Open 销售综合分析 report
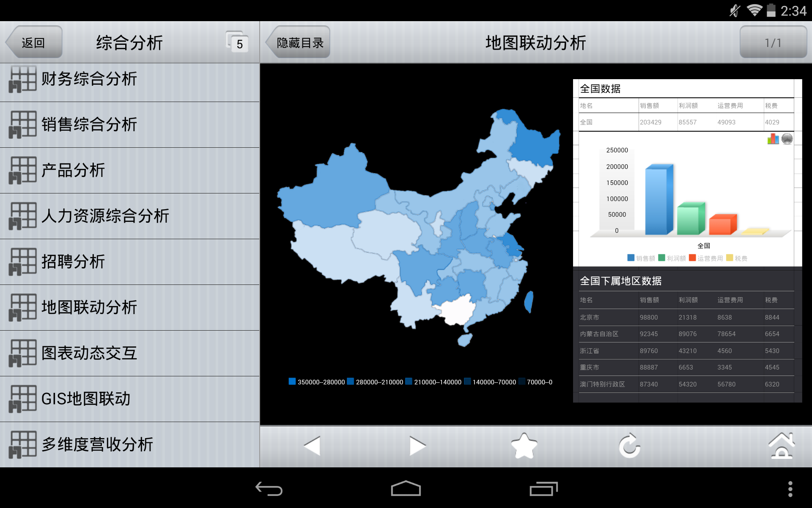The height and width of the screenshot is (508, 812). point(129,125)
